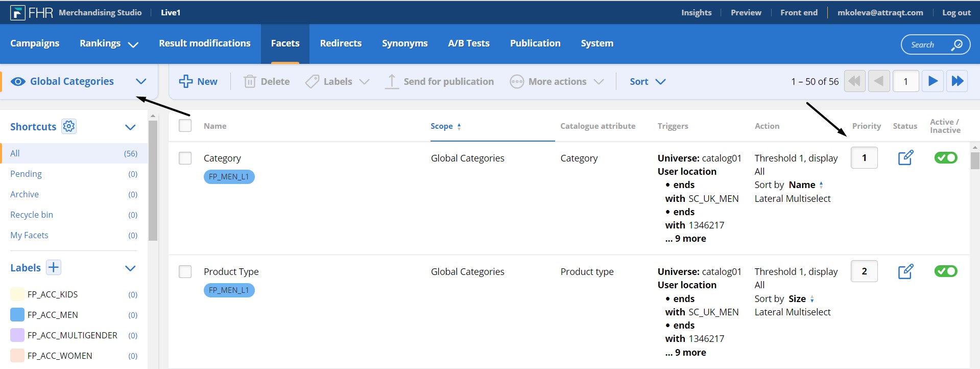Screen dimensions: 980x369
Task: Select the All shortcut filter
Action: tap(74, 153)
